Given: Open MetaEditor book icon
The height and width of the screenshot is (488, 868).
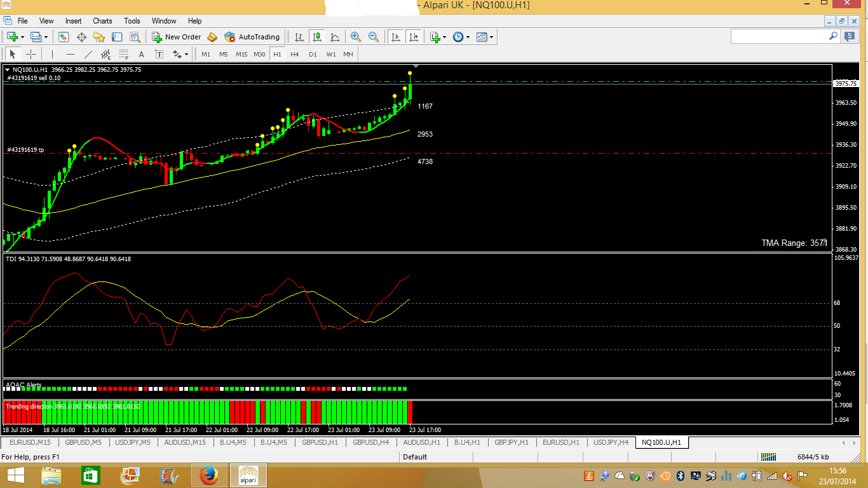Looking at the screenshot, I should point(212,37).
